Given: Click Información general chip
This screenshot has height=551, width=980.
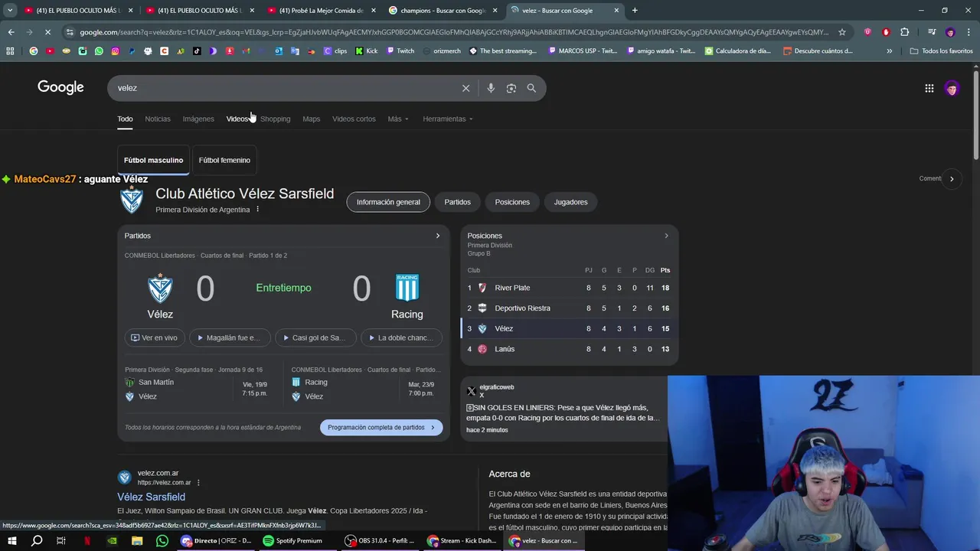Looking at the screenshot, I should (x=388, y=202).
